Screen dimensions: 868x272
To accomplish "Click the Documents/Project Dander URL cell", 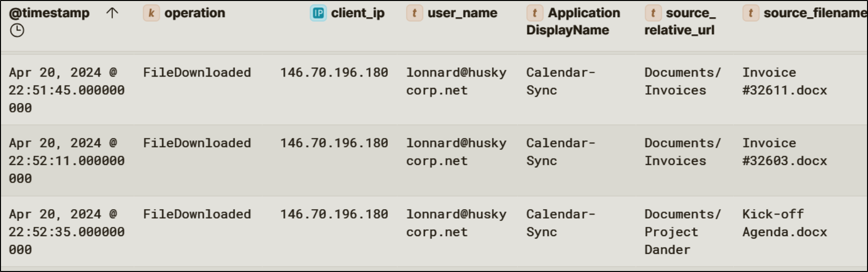I will (682, 232).
